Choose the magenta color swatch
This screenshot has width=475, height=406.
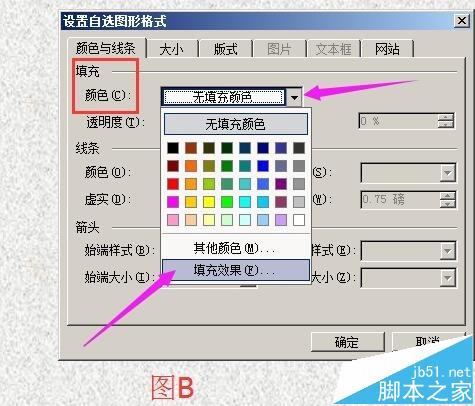point(173,202)
